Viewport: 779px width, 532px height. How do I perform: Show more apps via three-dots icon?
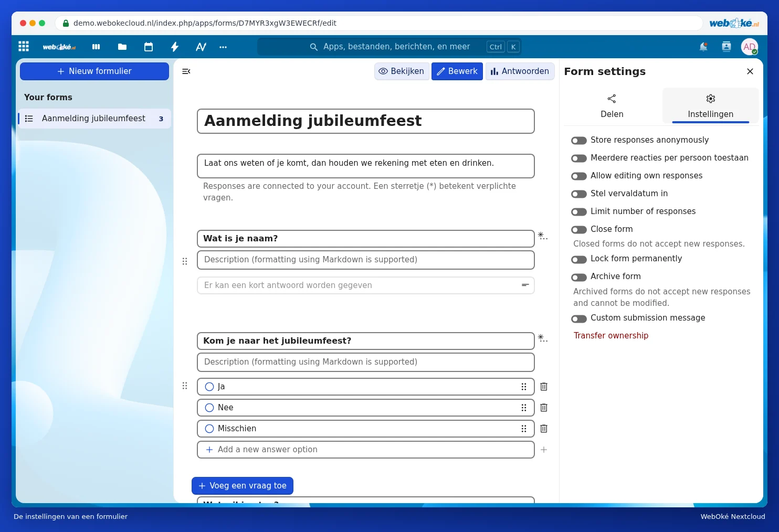click(x=223, y=47)
